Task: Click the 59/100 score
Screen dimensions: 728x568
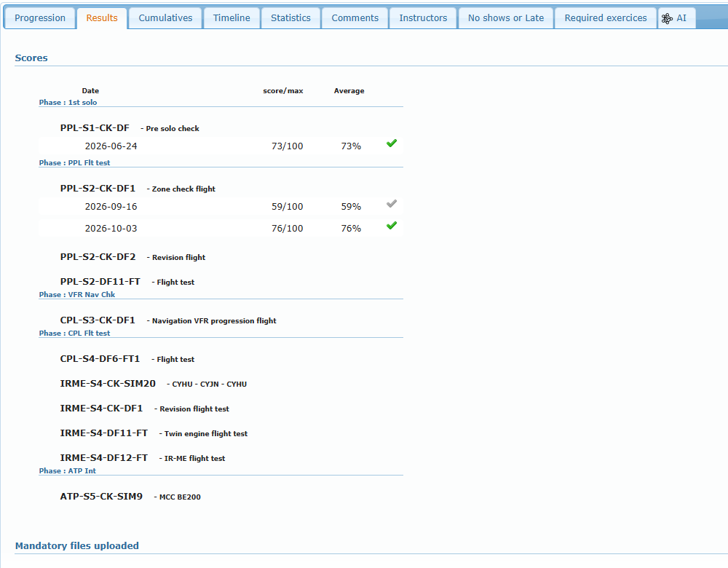Action: click(x=287, y=206)
